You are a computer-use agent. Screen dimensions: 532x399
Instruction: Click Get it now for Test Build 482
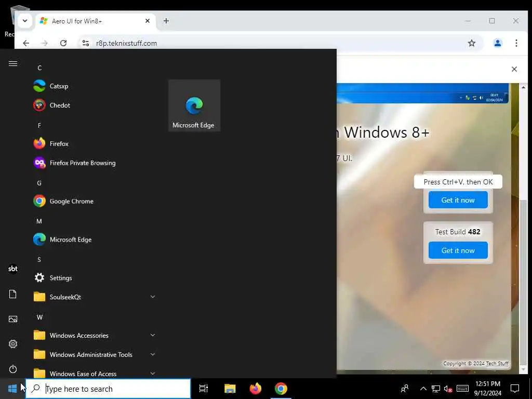(458, 250)
